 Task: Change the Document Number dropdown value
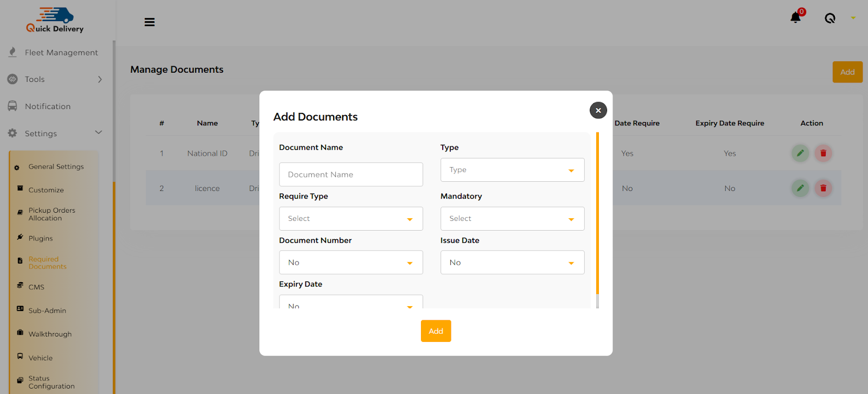(x=351, y=262)
